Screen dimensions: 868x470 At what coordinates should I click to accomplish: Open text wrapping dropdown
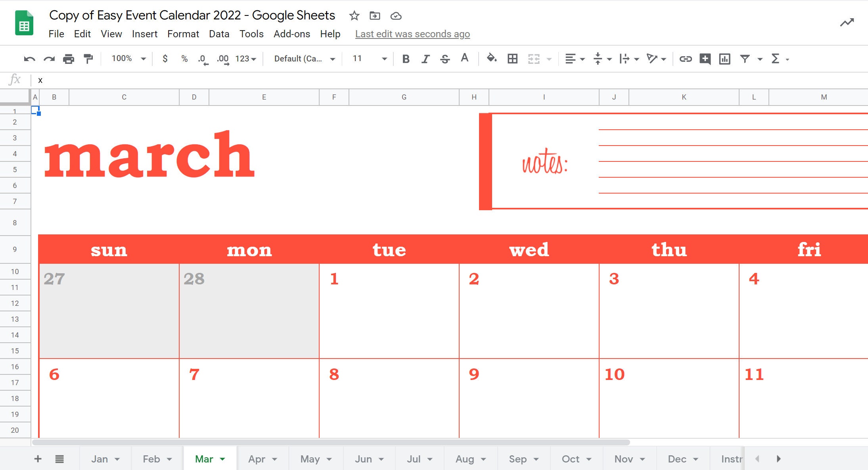[x=629, y=59]
